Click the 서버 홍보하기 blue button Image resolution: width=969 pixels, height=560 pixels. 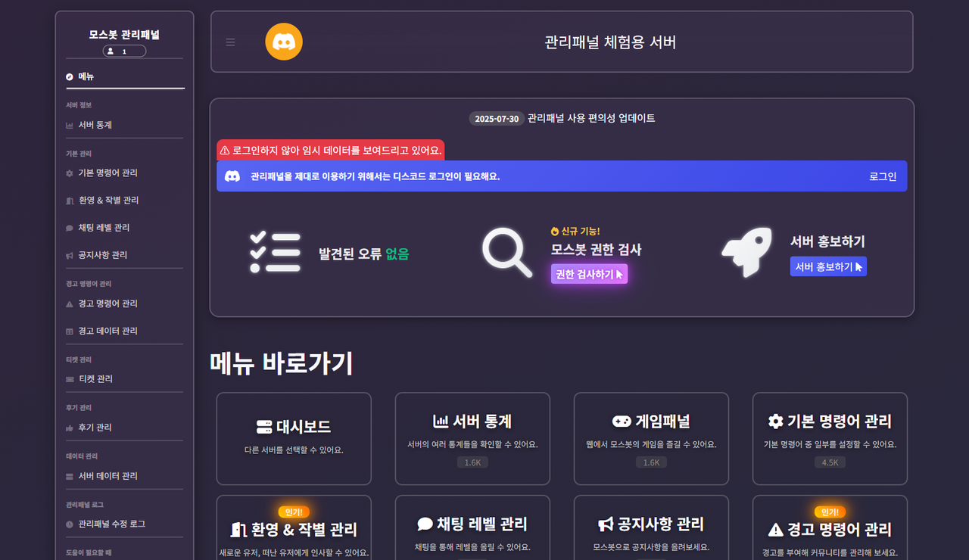coord(828,266)
